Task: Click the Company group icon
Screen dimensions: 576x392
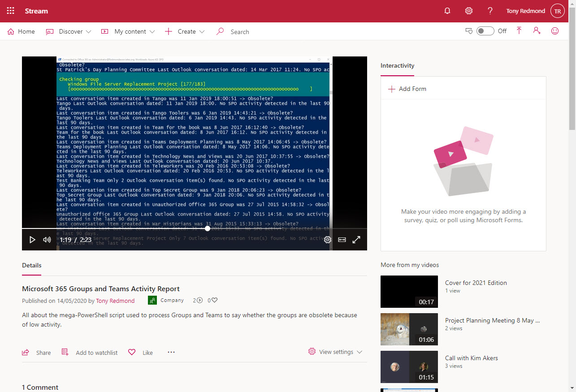Action: (x=152, y=300)
